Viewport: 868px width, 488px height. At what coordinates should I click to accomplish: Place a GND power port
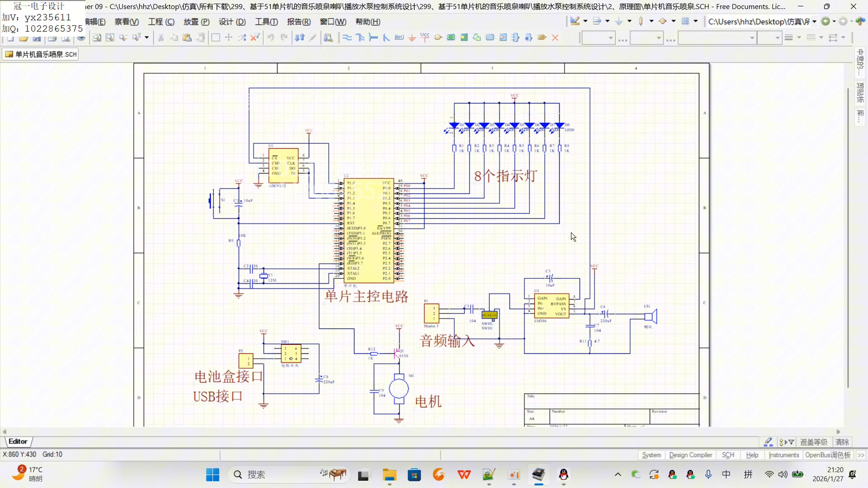click(412, 38)
